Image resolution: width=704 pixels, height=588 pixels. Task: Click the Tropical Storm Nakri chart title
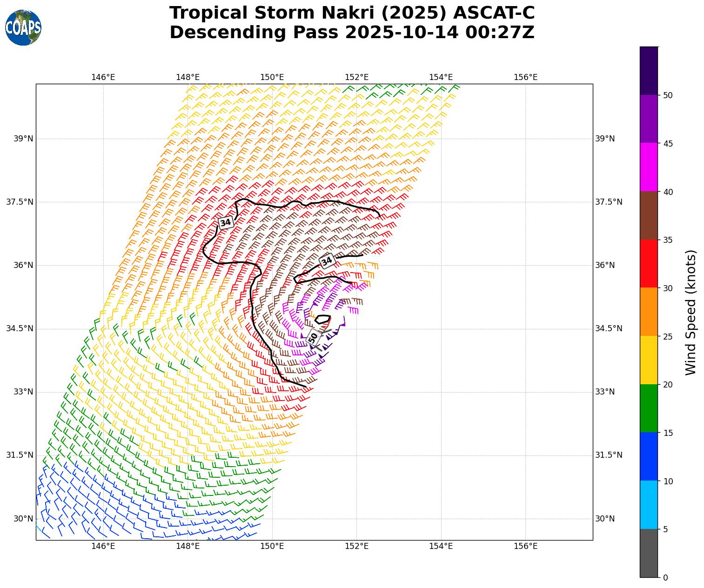pyautogui.click(x=352, y=23)
